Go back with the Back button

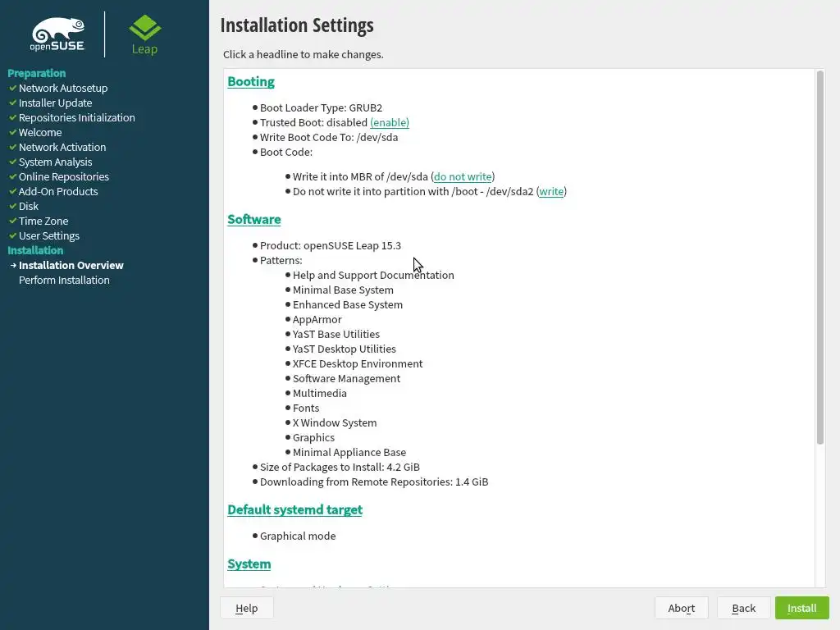click(x=743, y=608)
